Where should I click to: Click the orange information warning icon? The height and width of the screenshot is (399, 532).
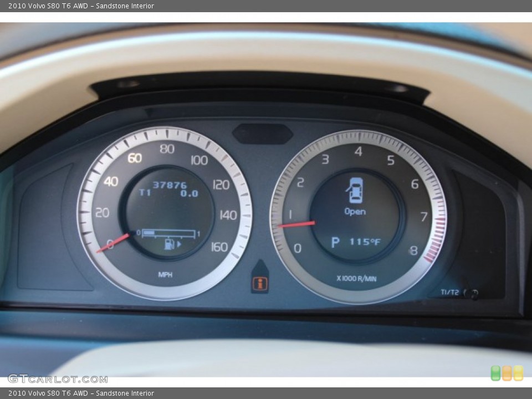(260, 283)
